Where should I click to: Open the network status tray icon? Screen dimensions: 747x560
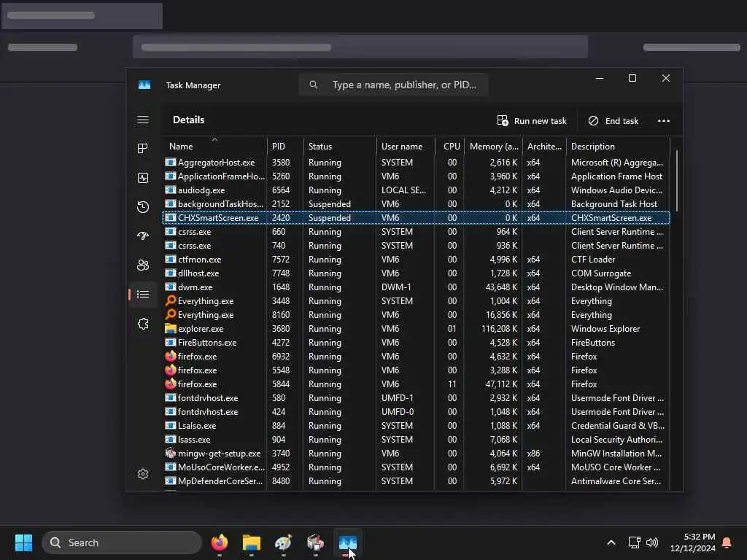click(634, 542)
